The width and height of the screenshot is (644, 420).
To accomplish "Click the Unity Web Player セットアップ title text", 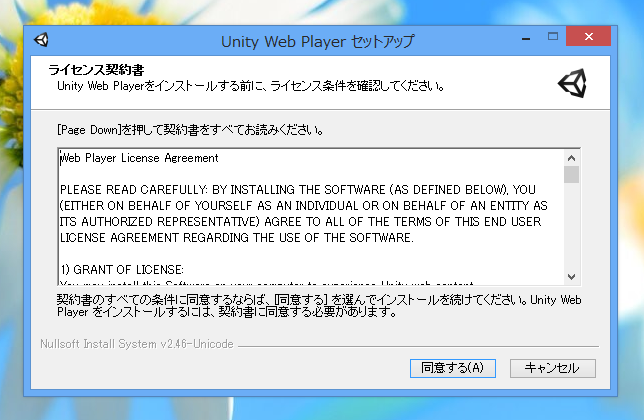I will click(x=317, y=41).
